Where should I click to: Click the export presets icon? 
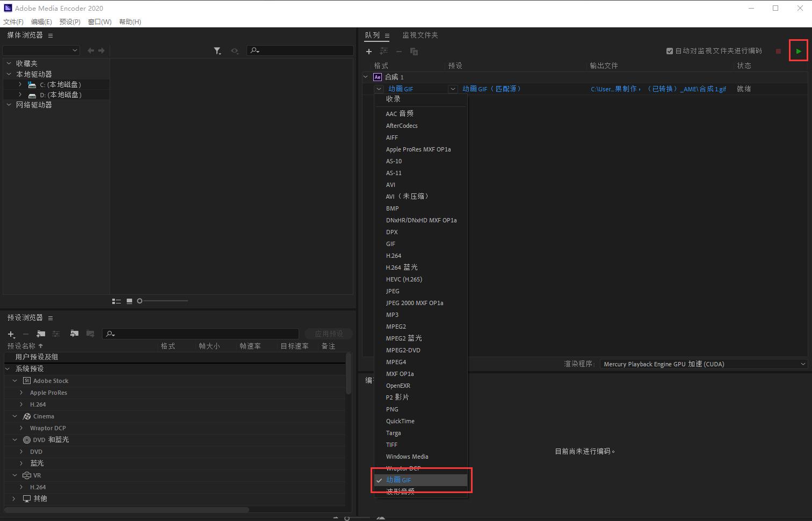(90, 334)
